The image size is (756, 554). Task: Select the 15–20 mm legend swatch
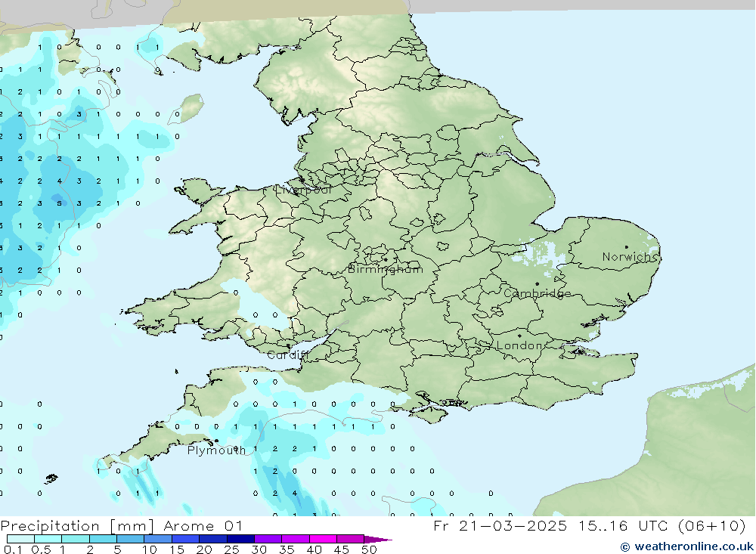pyautogui.click(x=186, y=539)
